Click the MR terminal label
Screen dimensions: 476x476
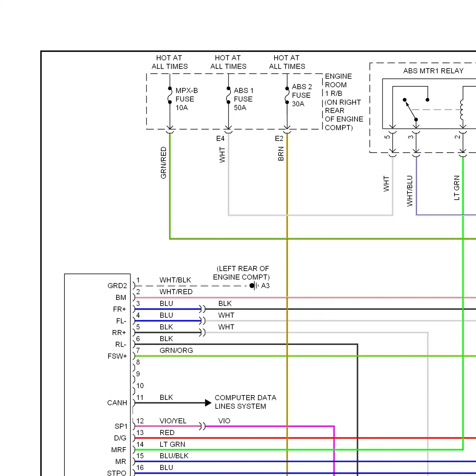tap(121, 461)
